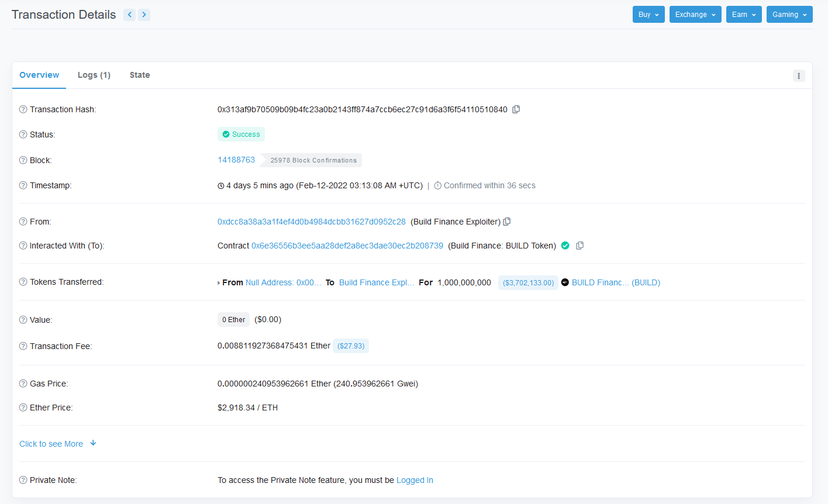Click the Logged In link
Viewport: 828px width, 504px height.
[415, 480]
